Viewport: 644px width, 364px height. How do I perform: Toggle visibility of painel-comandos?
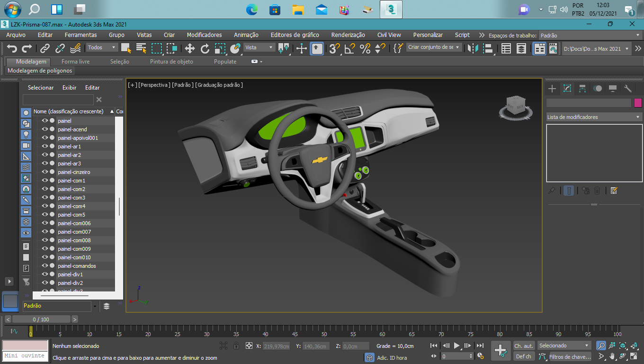point(45,266)
